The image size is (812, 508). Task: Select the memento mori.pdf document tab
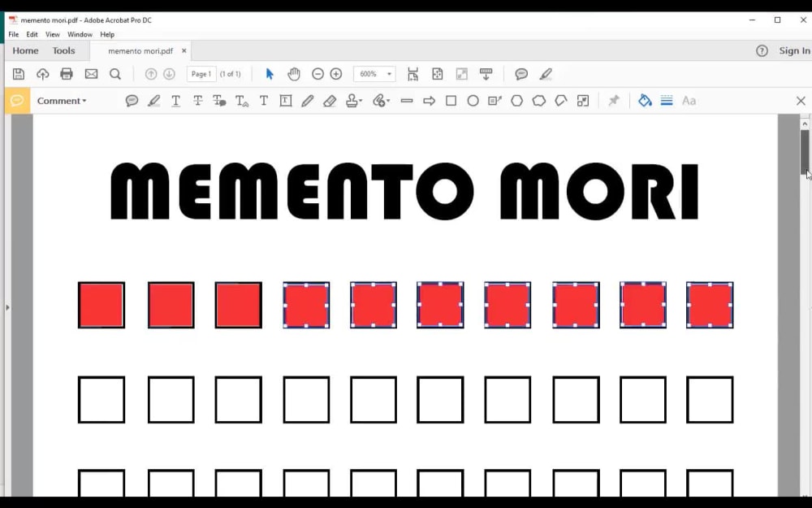point(140,50)
